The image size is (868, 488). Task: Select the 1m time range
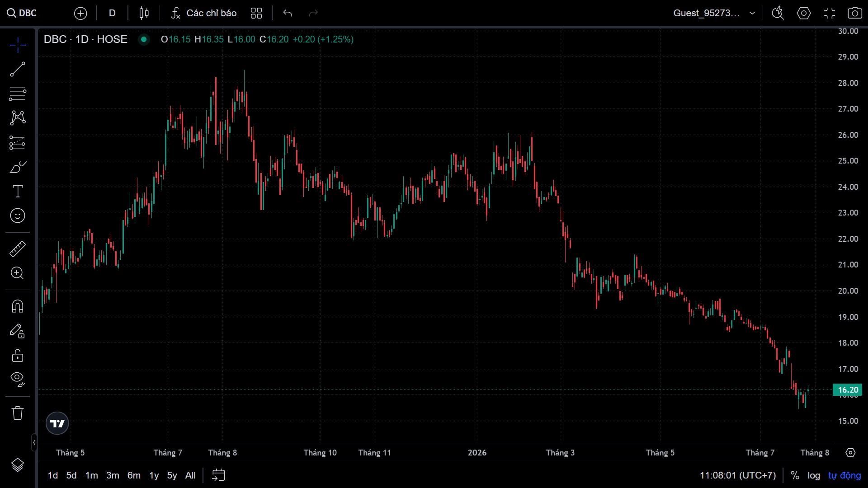pos(92,475)
